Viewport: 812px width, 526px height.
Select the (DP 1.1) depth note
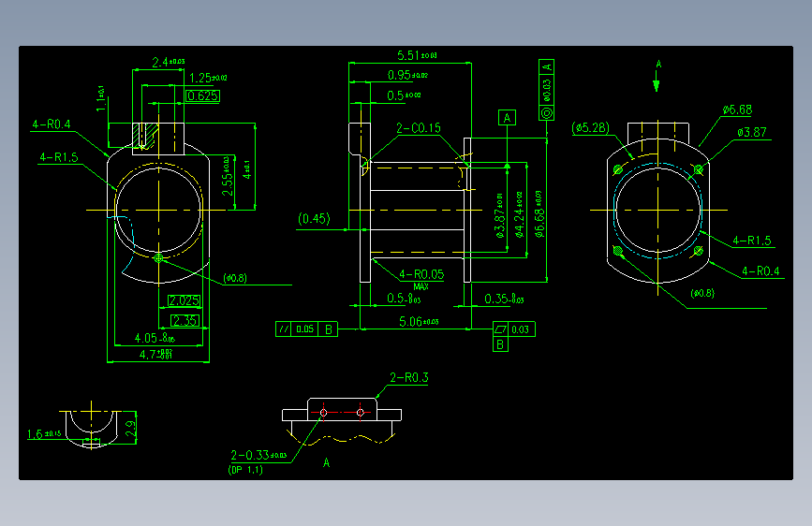[x=245, y=470]
